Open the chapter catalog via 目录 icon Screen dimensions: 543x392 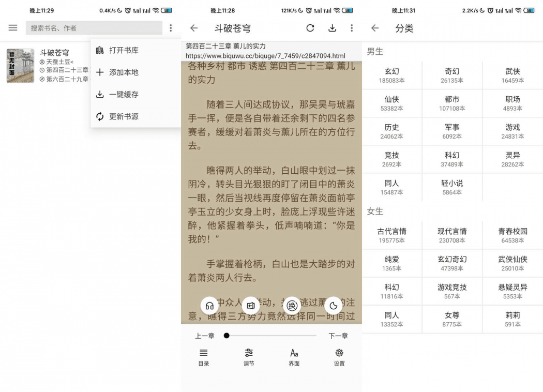coord(203,357)
